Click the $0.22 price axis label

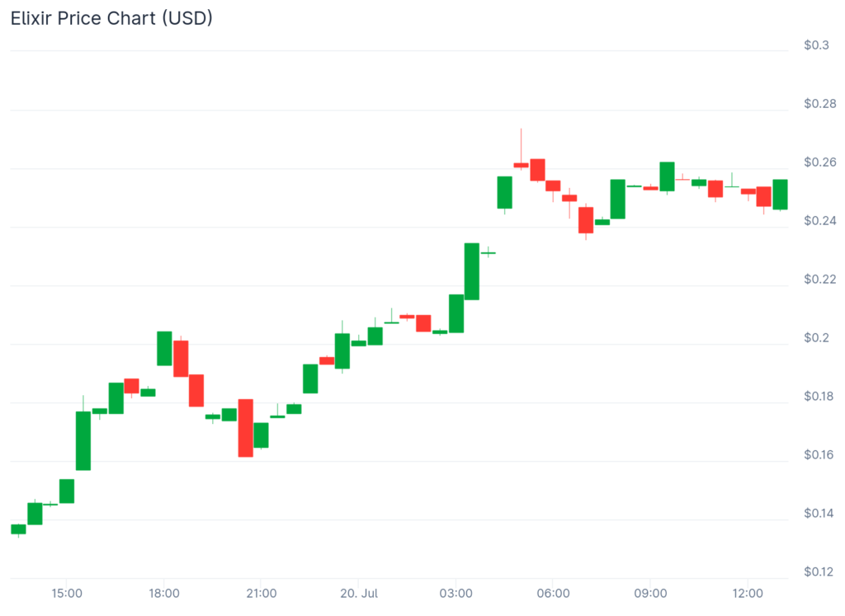(819, 280)
